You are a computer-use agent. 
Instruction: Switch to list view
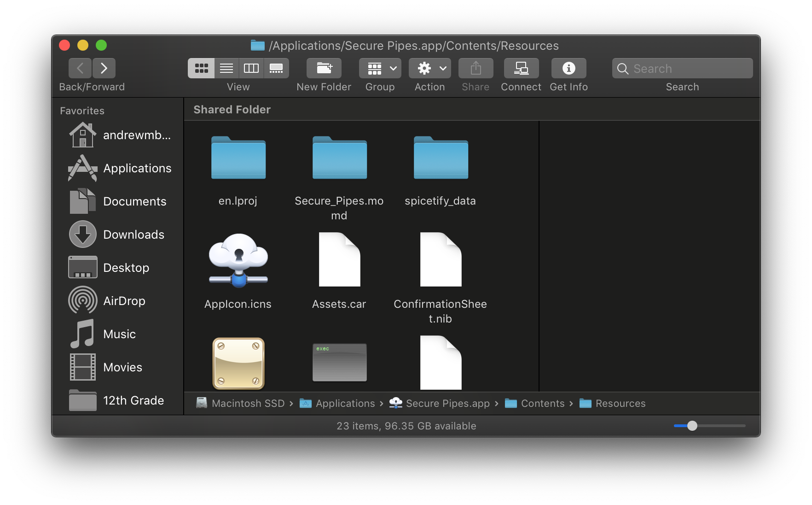click(x=226, y=68)
